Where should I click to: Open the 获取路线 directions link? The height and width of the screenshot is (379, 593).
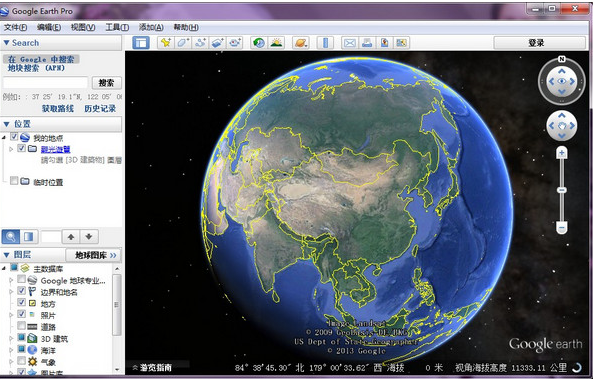pos(57,109)
